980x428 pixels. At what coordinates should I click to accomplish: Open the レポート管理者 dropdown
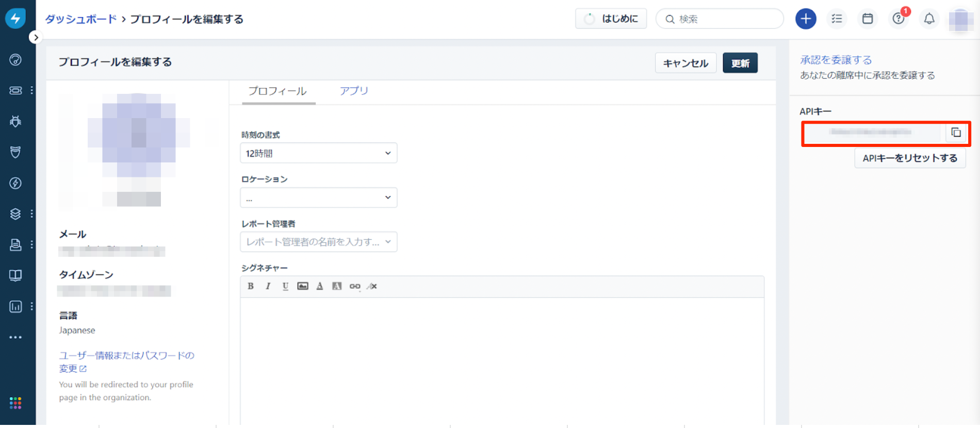(x=318, y=242)
